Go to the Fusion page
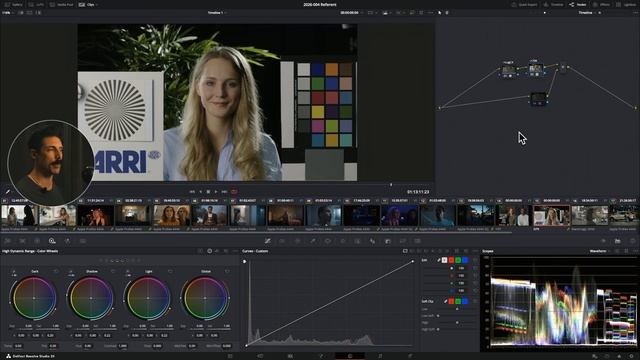 click(320, 356)
